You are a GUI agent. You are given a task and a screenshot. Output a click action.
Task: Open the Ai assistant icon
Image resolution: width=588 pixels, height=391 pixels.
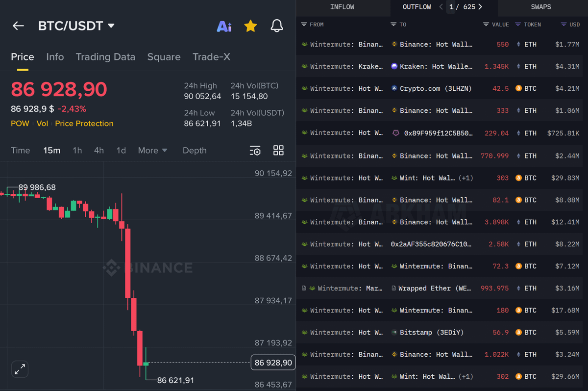click(x=224, y=26)
